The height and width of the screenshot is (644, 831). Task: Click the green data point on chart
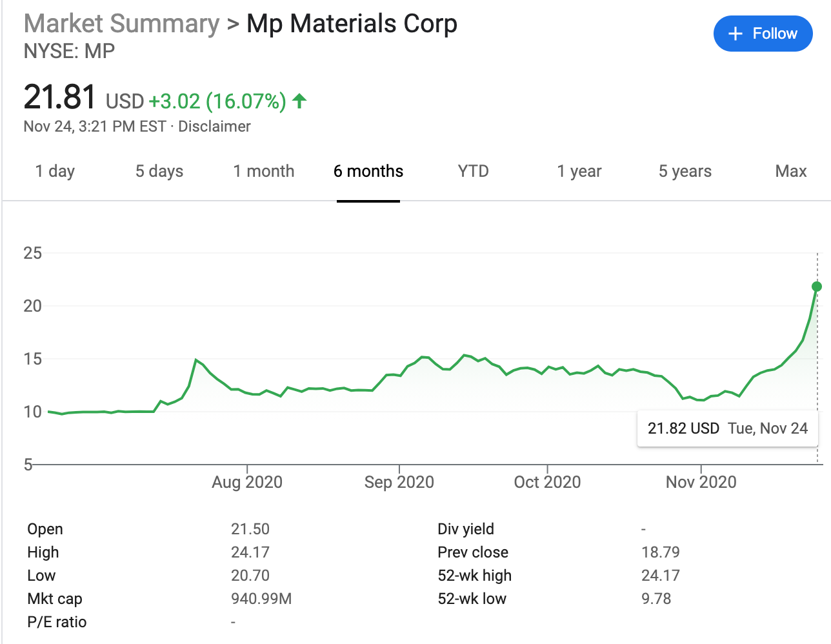pyautogui.click(x=817, y=287)
